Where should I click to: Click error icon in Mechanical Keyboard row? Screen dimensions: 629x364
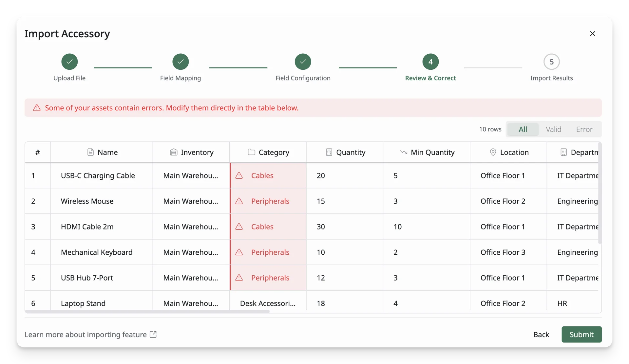pos(239,252)
